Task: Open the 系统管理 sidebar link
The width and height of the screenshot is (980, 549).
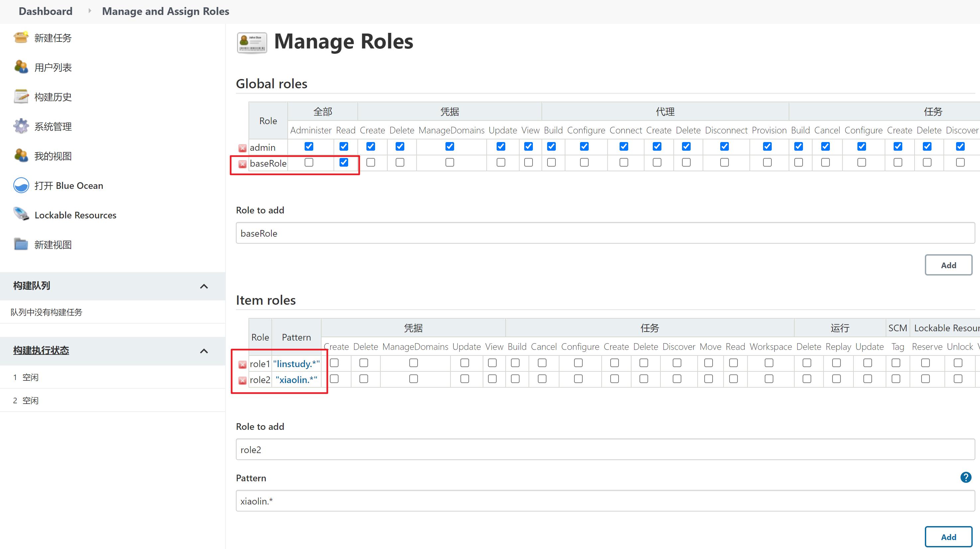Action: [53, 126]
